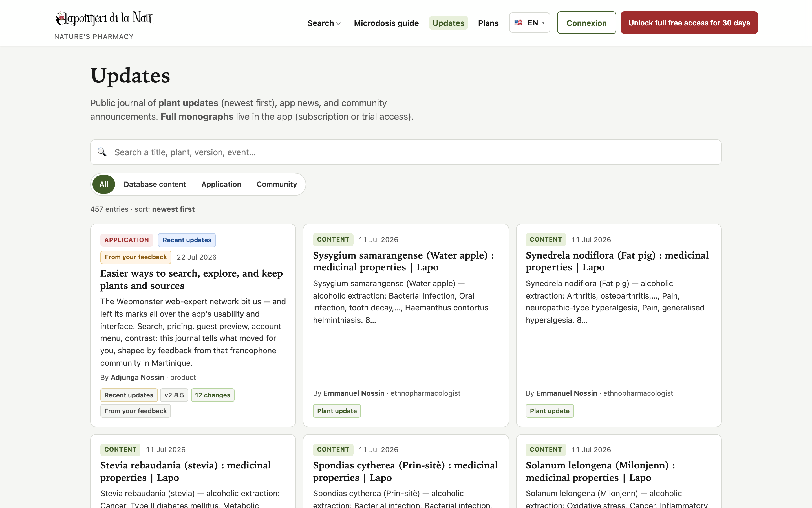Click the bottom Recent updates tag
812x508 pixels.
(x=129, y=395)
